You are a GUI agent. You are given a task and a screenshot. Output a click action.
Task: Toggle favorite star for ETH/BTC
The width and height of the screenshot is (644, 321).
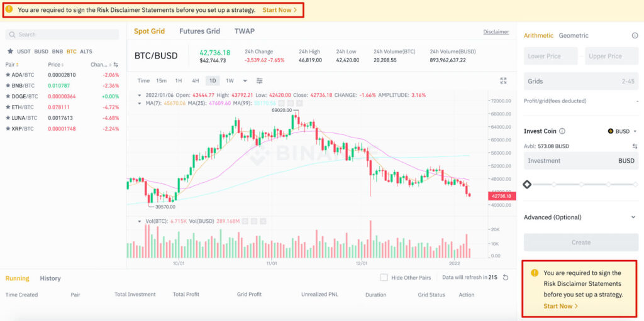8,107
